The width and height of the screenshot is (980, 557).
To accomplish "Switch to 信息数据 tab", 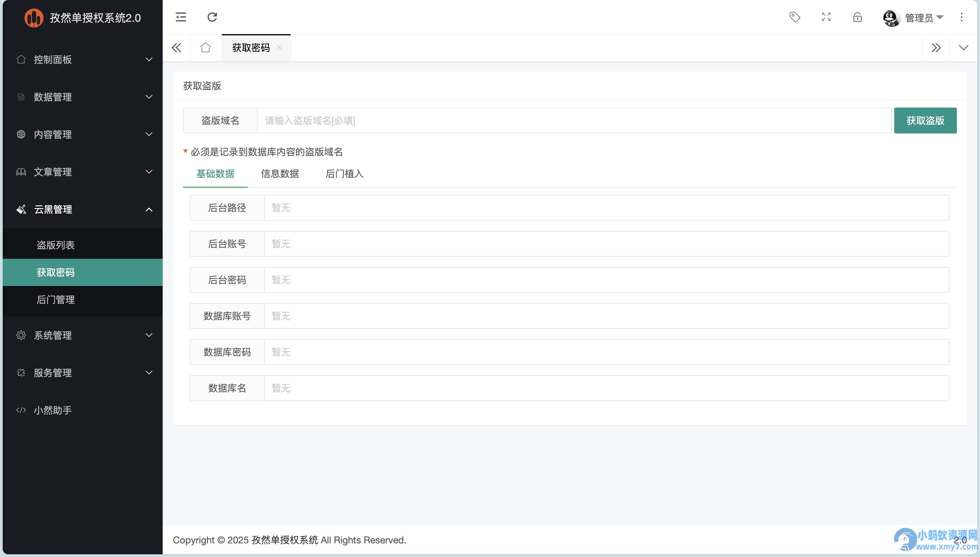I will point(280,174).
